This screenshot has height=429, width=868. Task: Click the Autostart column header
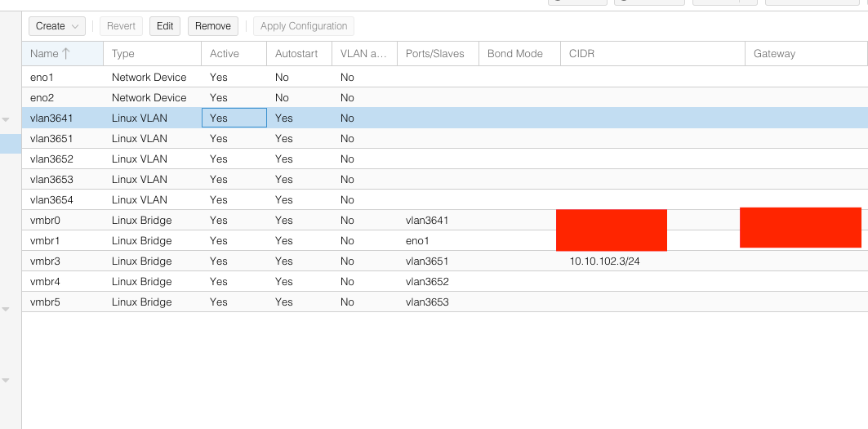coord(300,54)
